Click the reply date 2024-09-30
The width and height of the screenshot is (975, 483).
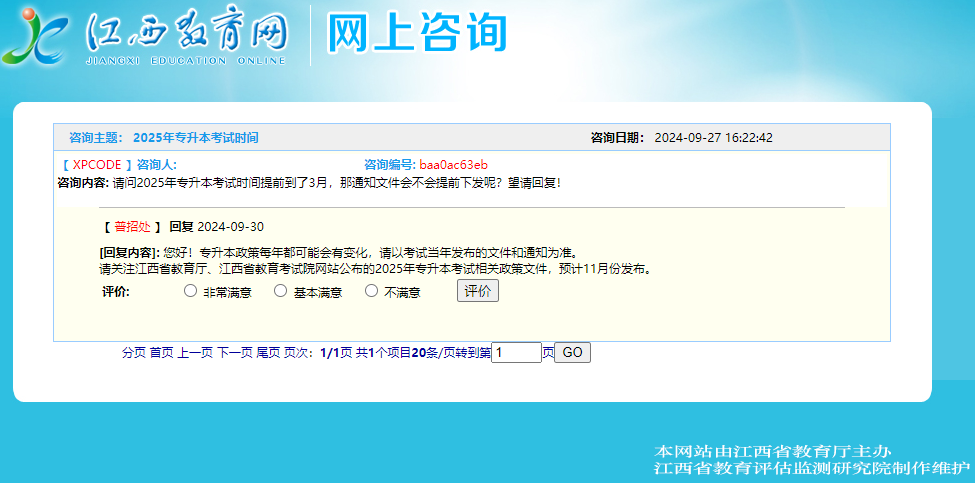point(231,227)
